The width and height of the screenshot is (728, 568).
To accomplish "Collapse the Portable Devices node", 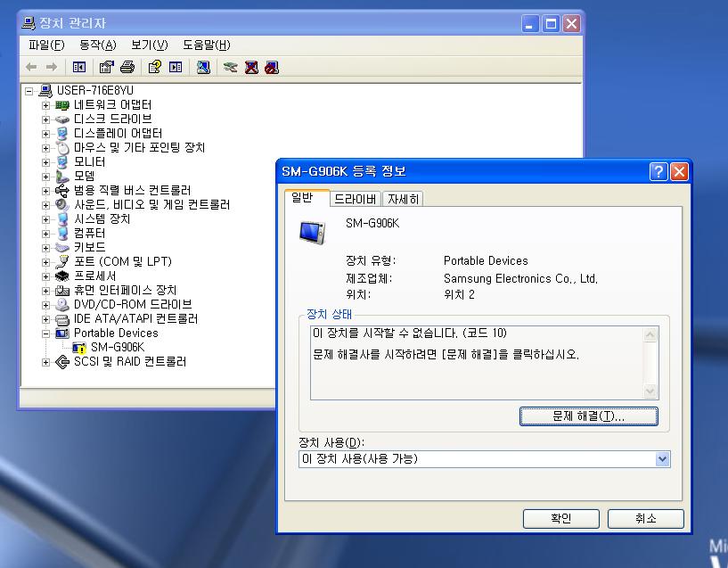I will (45, 333).
